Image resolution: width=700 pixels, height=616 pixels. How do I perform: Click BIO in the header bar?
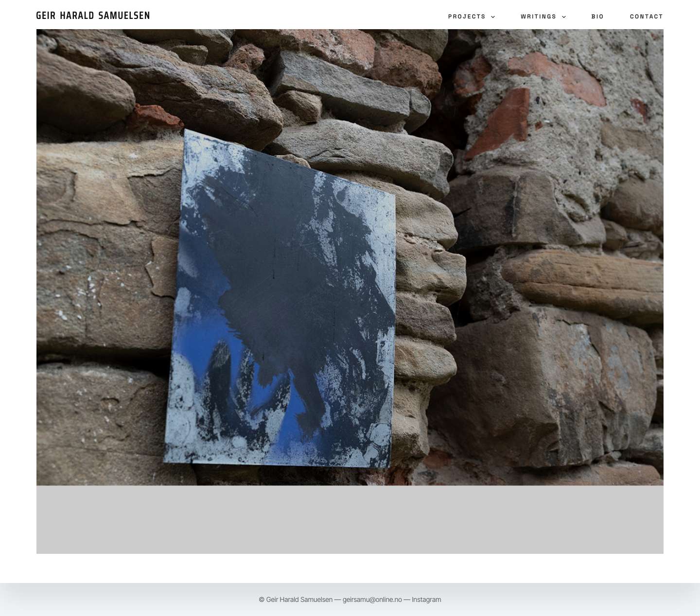[x=597, y=17]
